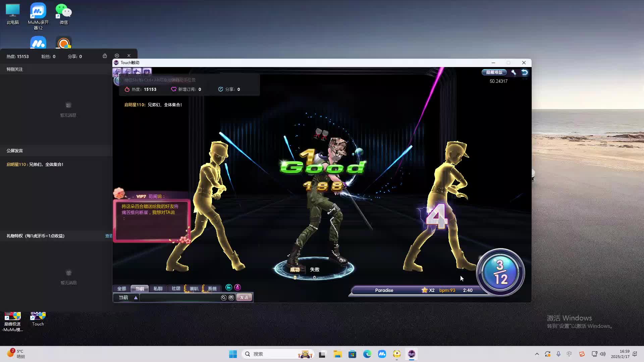Click the blue return arrow icon
This screenshot has width=644, height=362.
tap(525, 72)
